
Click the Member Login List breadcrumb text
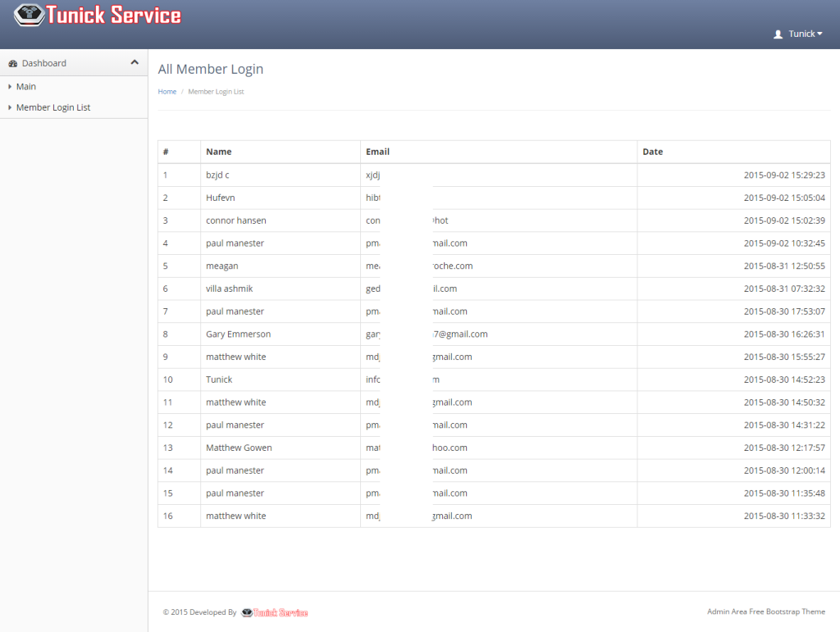click(x=216, y=92)
